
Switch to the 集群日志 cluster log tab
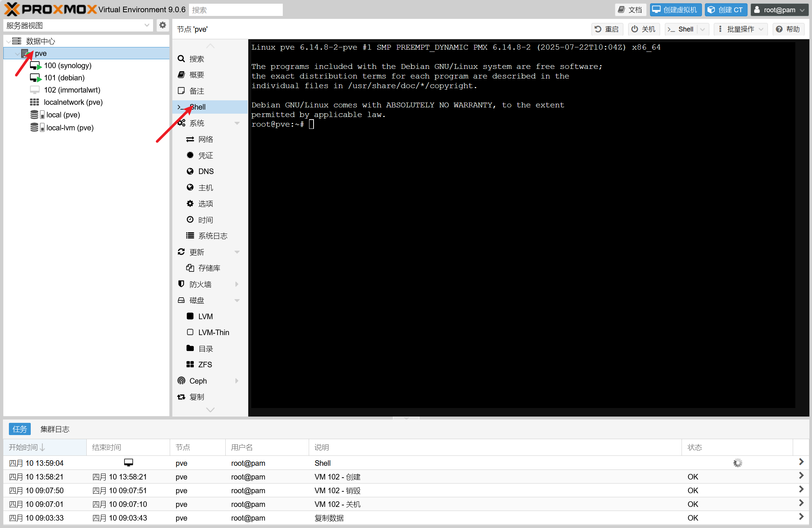click(55, 429)
